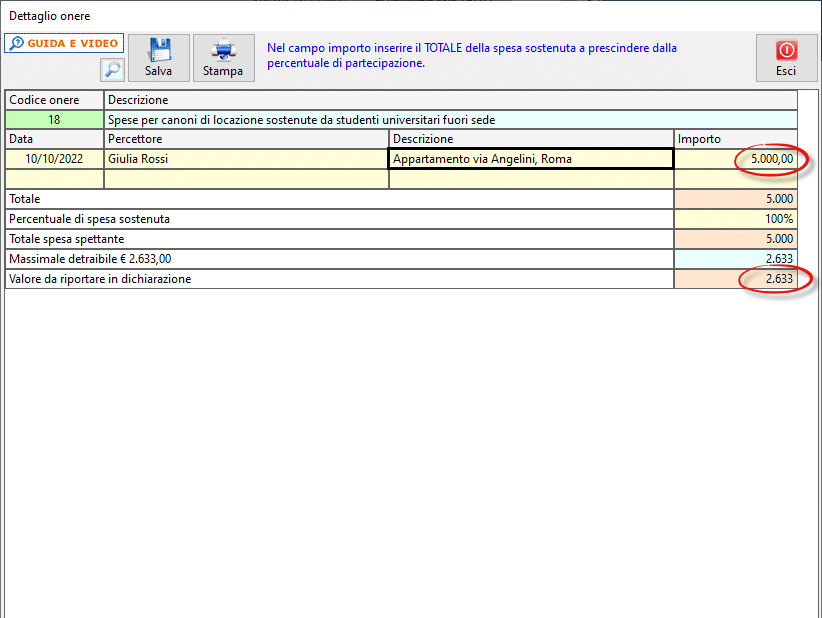Edit the Percettore cell Giulia Rossi
The image size is (822, 618).
246,159
